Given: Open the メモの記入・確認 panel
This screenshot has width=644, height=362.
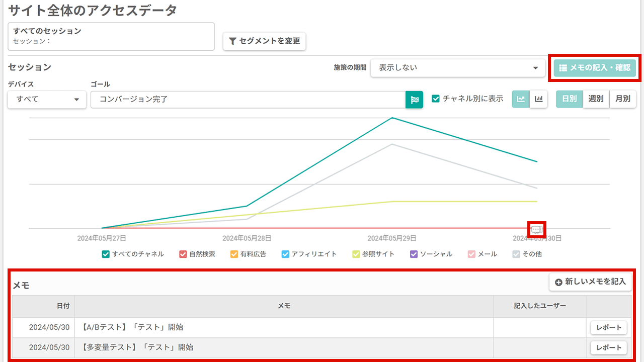Looking at the screenshot, I should (x=595, y=67).
